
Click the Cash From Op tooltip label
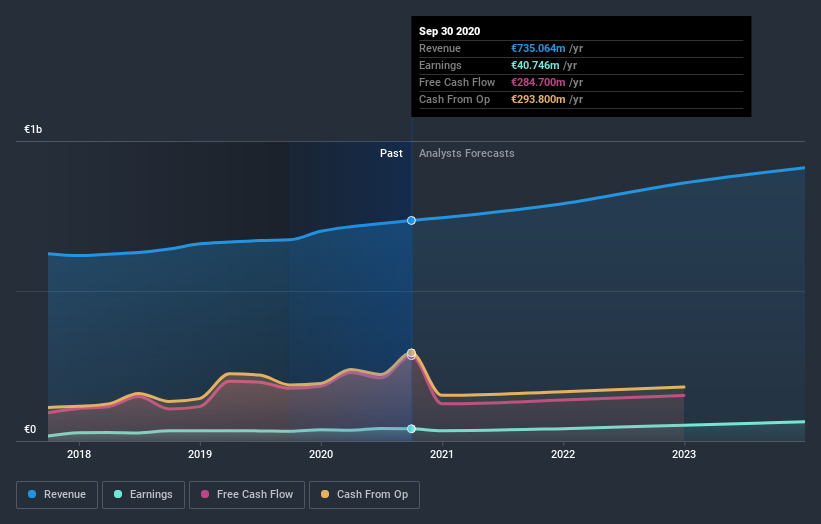(x=454, y=99)
